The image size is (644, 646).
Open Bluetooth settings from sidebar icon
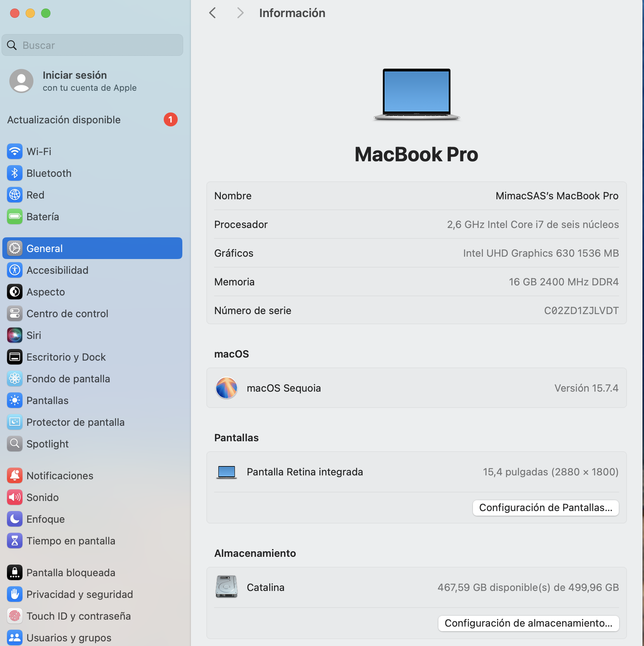pyautogui.click(x=15, y=173)
